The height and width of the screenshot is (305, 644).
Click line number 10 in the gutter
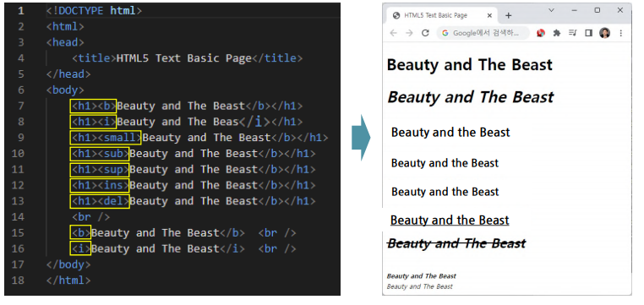18,154
